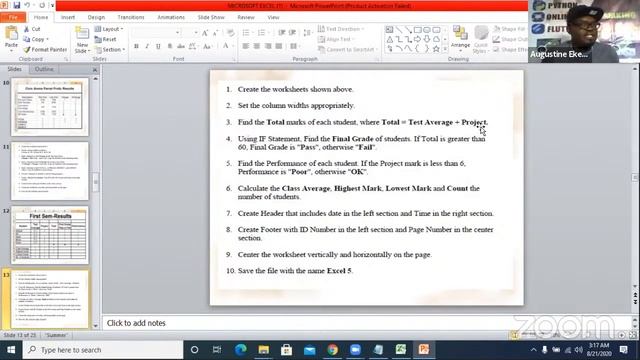The image size is (640, 360).
Task: Switch to the Animations ribbon tab
Action: click(x=171, y=18)
